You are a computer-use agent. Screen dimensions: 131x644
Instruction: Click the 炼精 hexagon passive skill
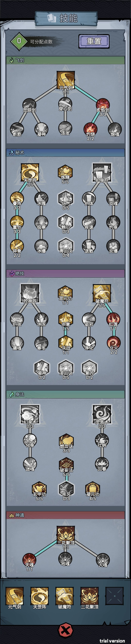click(65, 172)
